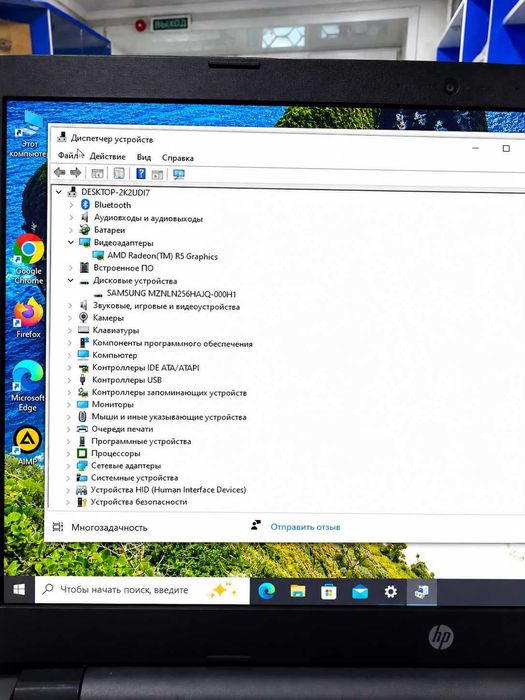Click the Мыши mouse icon
525x700 pixels.
pyautogui.click(x=82, y=417)
